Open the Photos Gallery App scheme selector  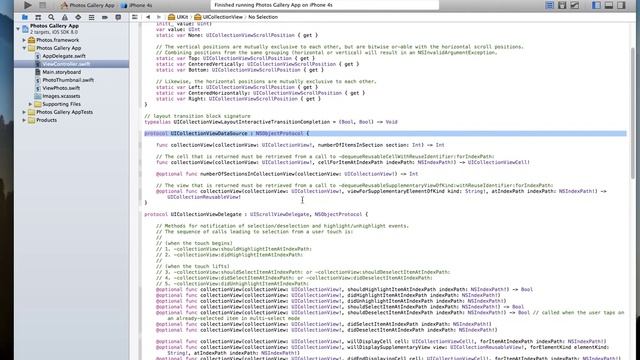pyautogui.click(x=87, y=5)
